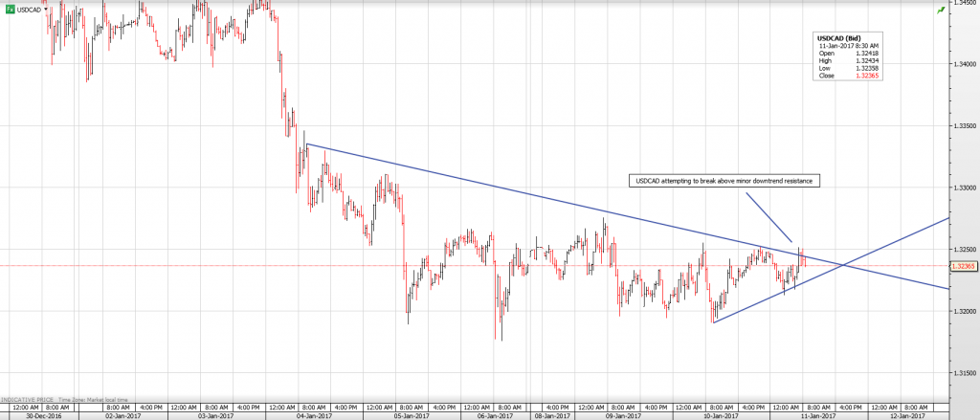The width and height of the screenshot is (980, 420).
Task: Select the USDCAD (Bid) price info box
Action: click(x=843, y=55)
